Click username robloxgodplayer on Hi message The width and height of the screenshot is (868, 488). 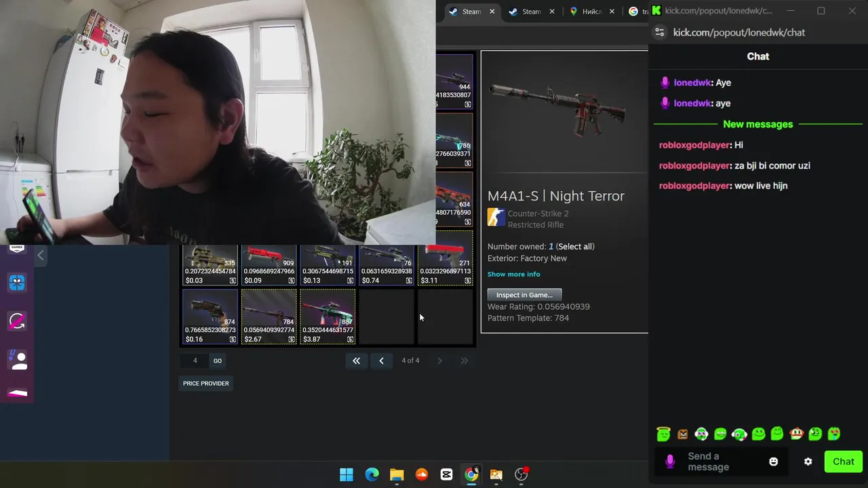694,145
